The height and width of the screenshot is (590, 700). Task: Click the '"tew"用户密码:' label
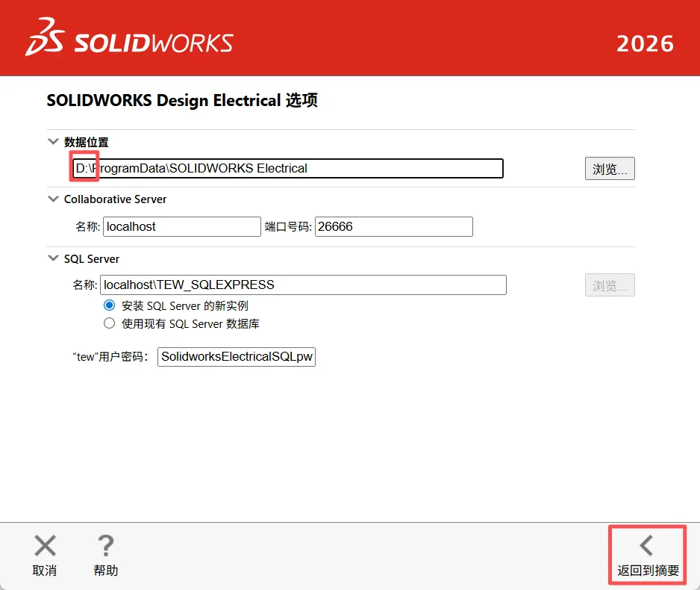click(x=110, y=357)
